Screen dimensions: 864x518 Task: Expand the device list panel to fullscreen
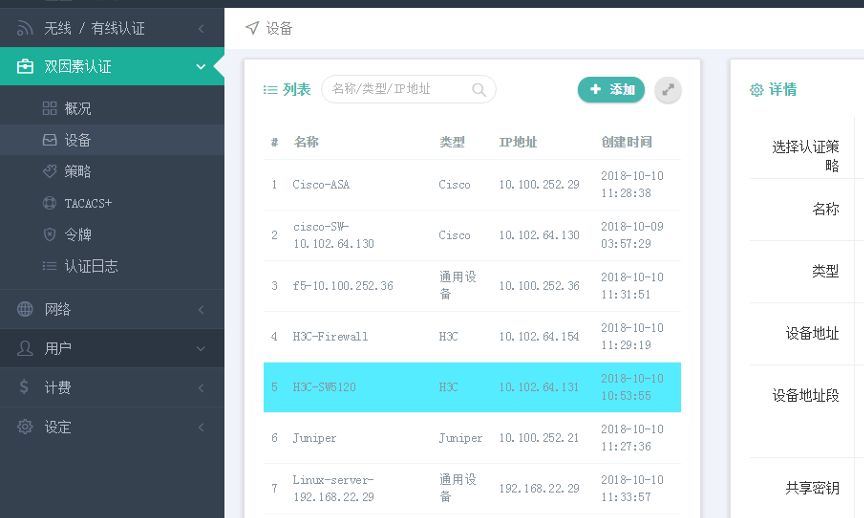pyautogui.click(x=668, y=90)
